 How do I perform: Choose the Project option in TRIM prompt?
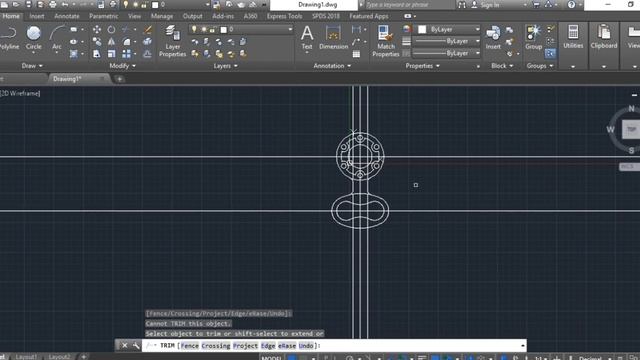click(x=245, y=346)
